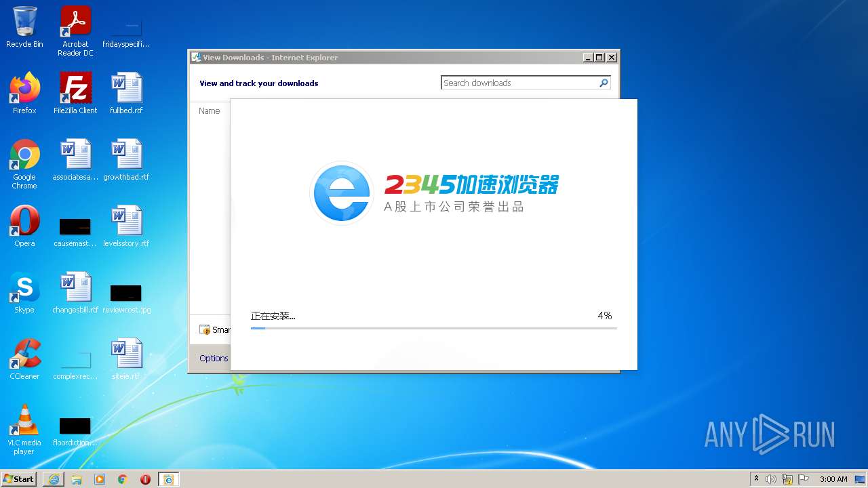The width and height of the screenshot is (868, 488).
Task: Click the 4% progress text
Action: [x=604, y=316]
